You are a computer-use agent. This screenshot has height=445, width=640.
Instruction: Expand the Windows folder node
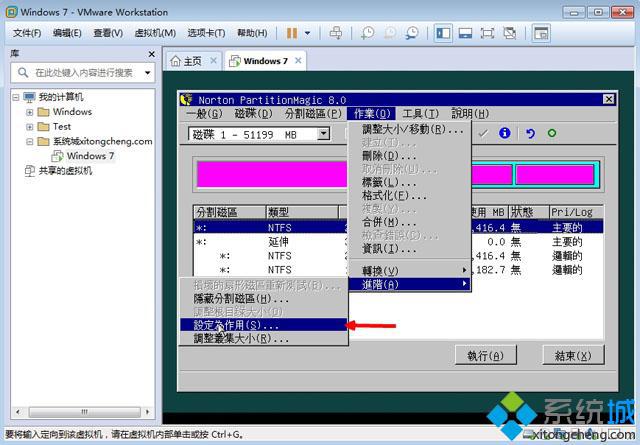tap(29, 112)
